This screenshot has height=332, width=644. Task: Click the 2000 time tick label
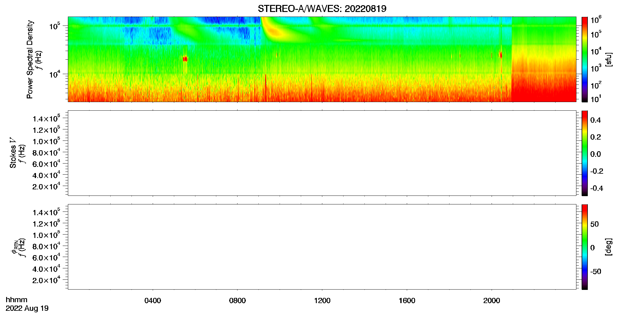click(x=492, y=301)
